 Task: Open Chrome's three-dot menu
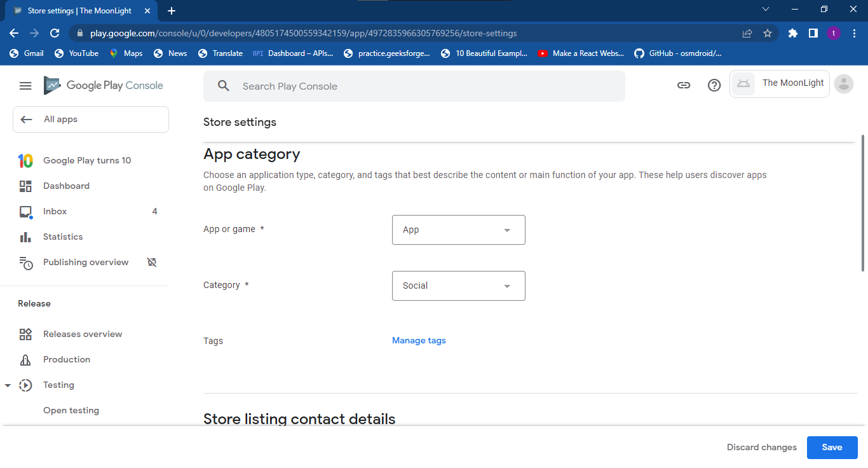(x=854, y=33)
